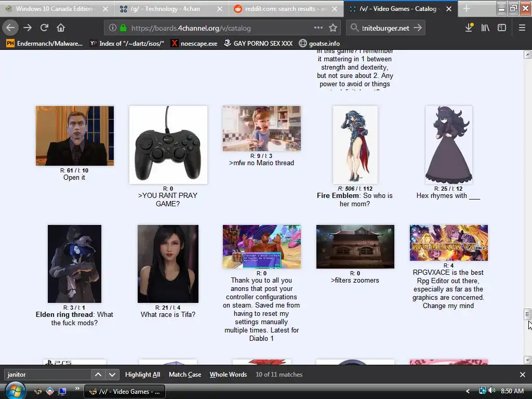Viewport: 532px width, 399px height.
Task: Click the search box containing tniteburger.net
Action: [x=385, y=28]
